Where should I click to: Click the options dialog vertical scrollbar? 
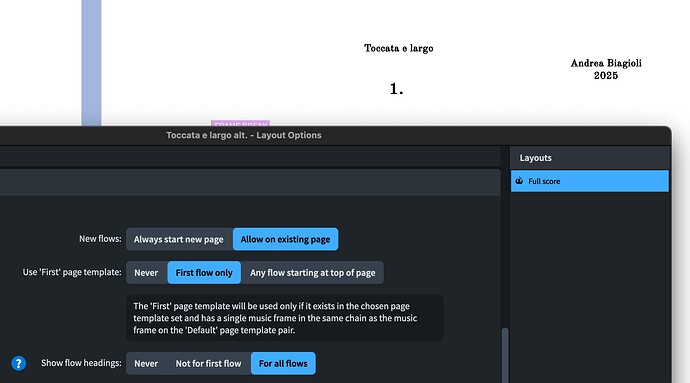coord(505,355)
